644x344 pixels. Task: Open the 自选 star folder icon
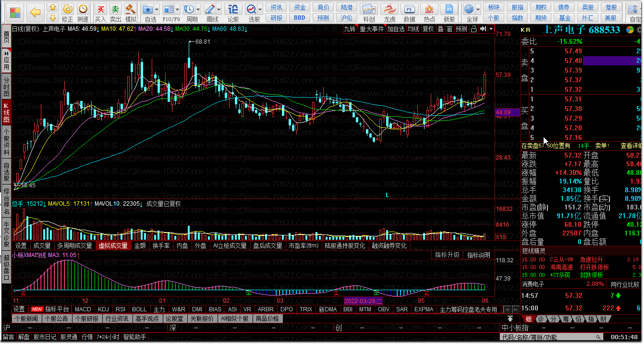[x=148, y=9]
